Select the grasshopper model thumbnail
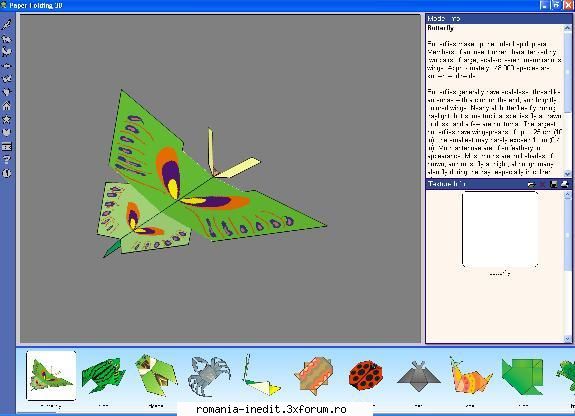The image size is (575, 416). pyautogui.click(x=156, y=375)
